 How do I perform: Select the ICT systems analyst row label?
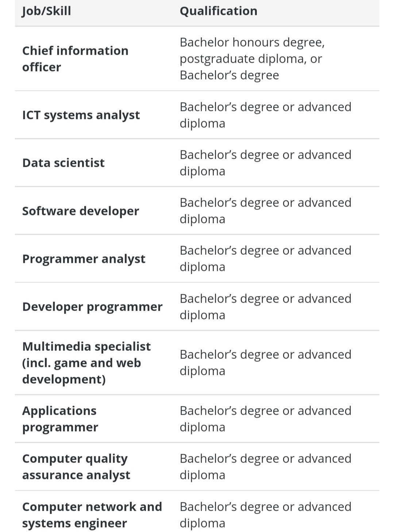point(81,115)
